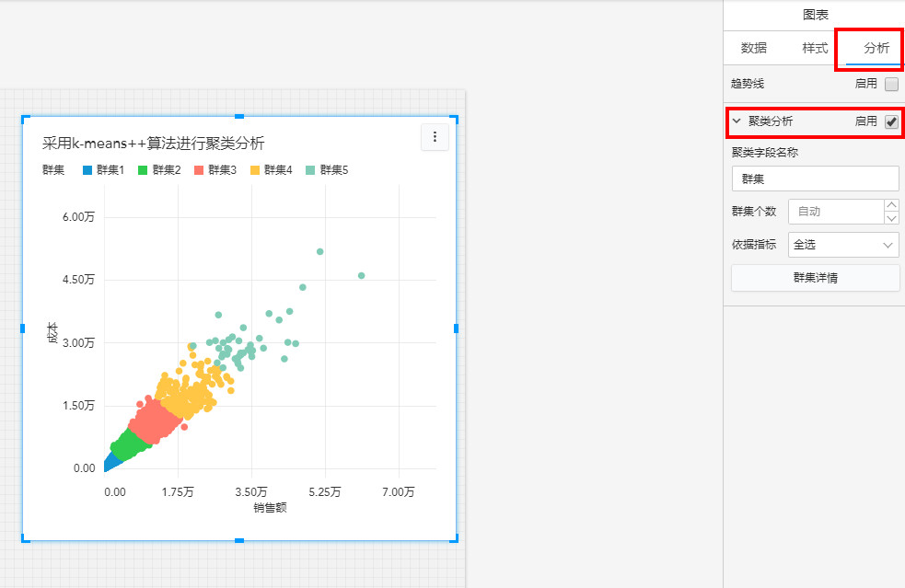Collapse the 聚类分析 section chevron

point(737,121)
